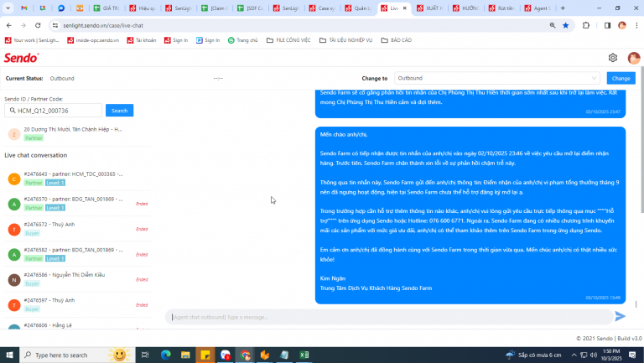Switch to the GIÁ TRỊ browser tab
The height and width of the screenshot is (363, 644).
point(106,8)
